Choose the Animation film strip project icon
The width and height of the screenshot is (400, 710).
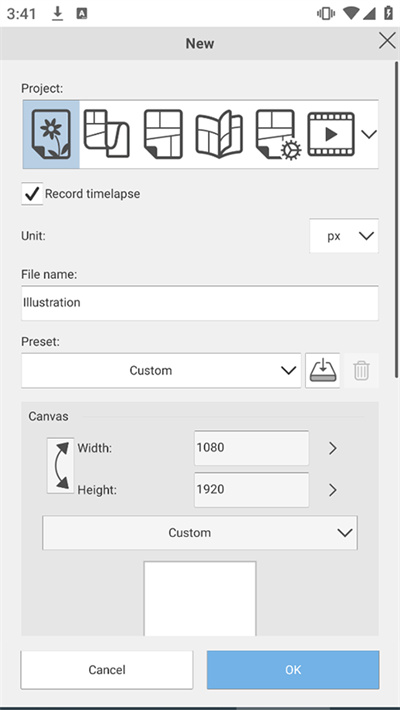(x=331, y=134)
